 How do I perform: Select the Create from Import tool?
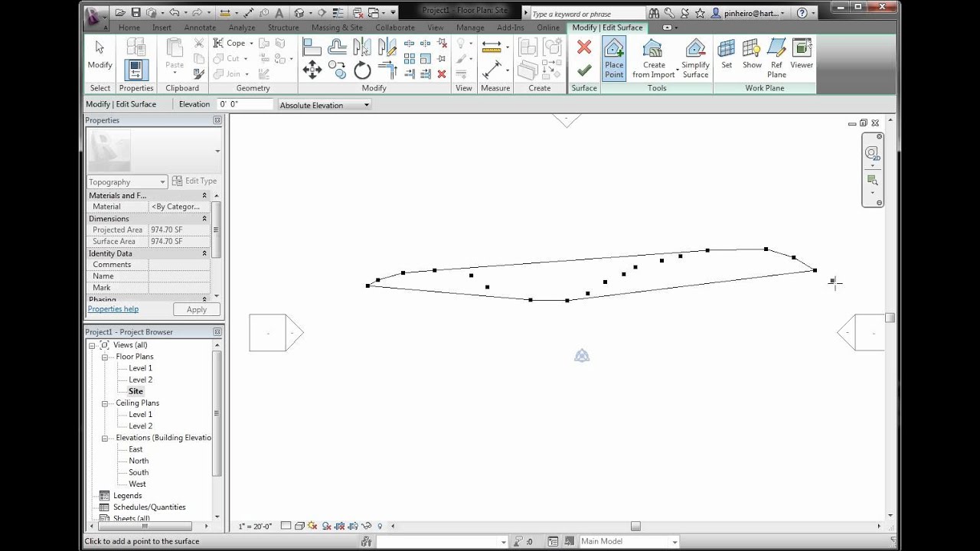point(653,57)
